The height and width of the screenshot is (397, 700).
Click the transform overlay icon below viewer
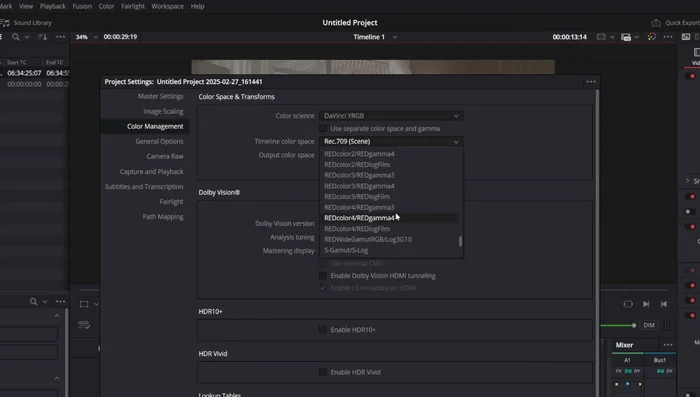pos(84,304)
